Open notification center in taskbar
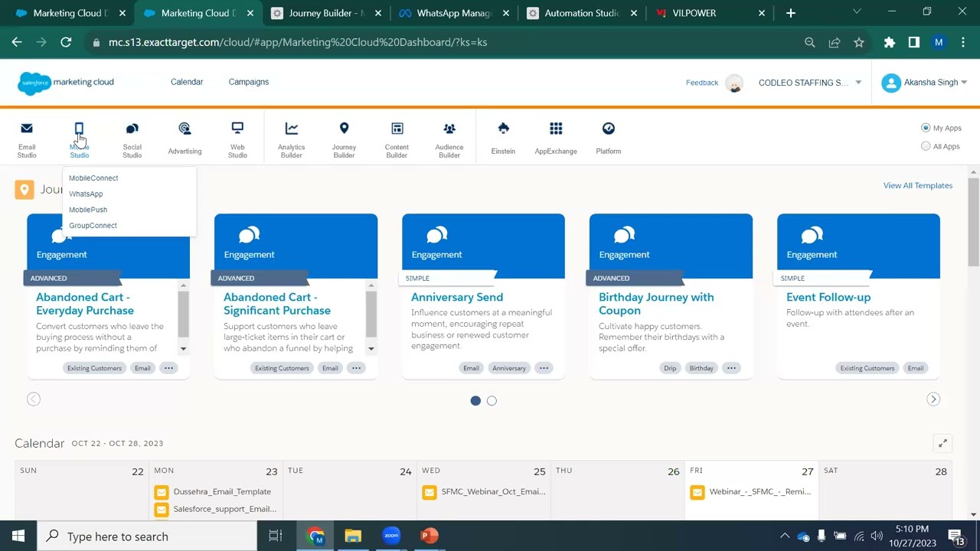 [956, 536]
